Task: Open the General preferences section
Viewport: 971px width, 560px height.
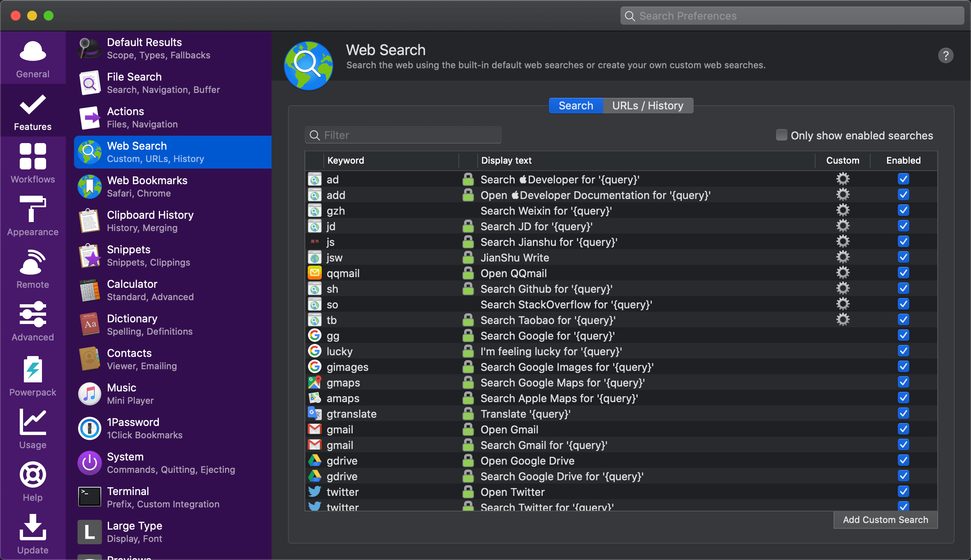Action: (x=33, y=58)
